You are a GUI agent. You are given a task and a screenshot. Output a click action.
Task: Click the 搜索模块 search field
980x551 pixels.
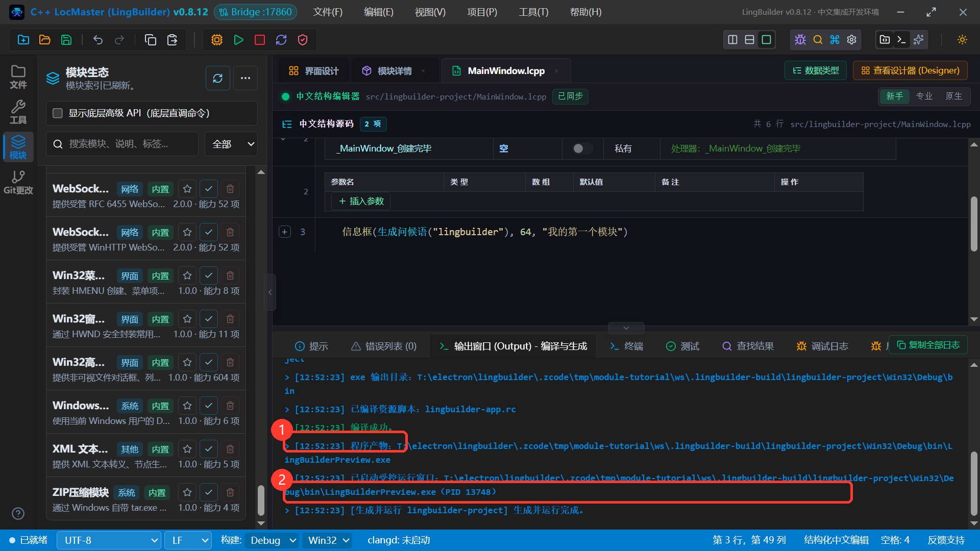(x=122, y=144)
